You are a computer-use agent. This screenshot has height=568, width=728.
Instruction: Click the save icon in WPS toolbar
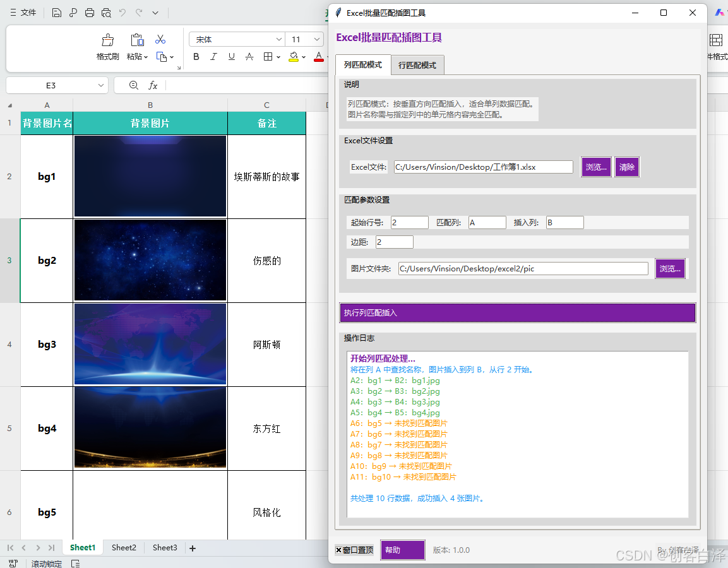pos(57,13)
